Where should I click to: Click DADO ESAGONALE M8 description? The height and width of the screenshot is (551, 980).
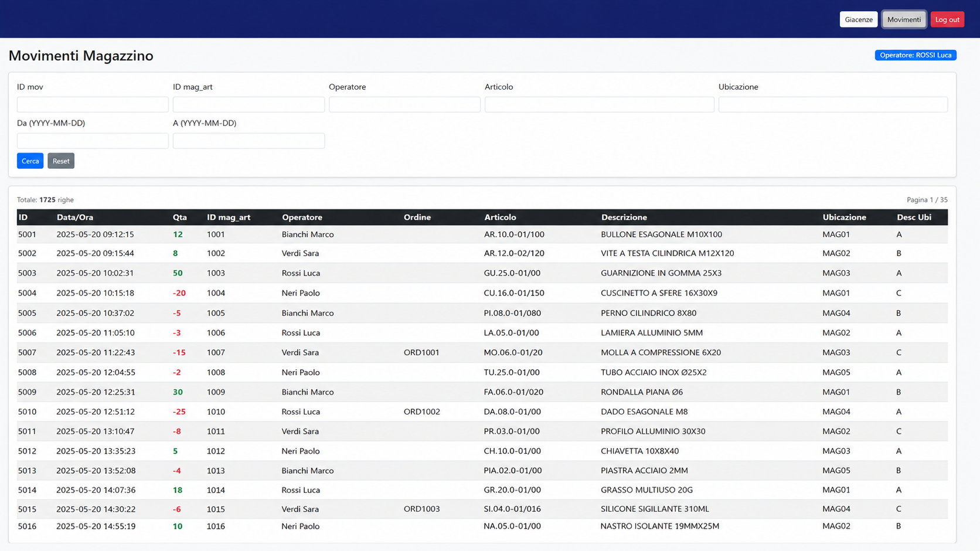pos(644,411)
